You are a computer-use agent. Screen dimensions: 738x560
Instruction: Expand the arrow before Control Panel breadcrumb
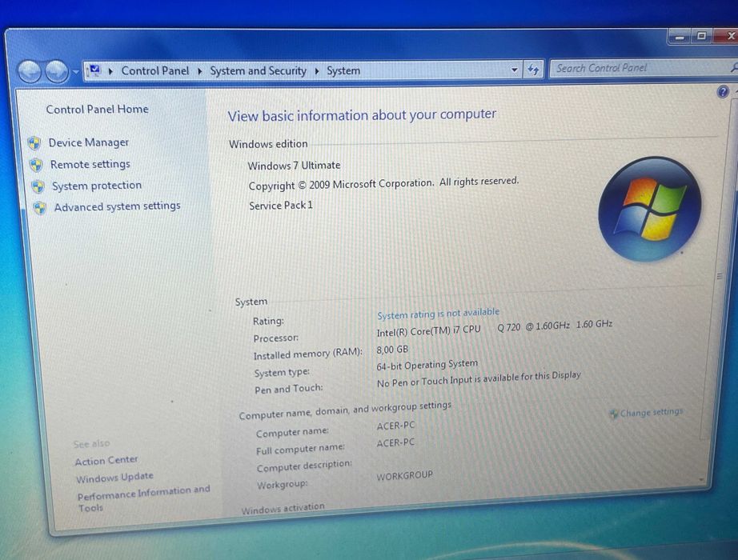click(x=110, y=71)
